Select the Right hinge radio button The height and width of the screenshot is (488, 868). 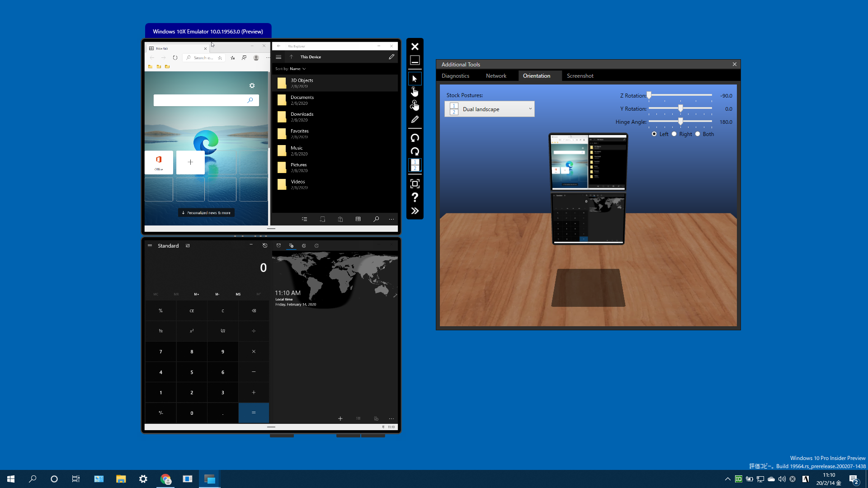674,134
